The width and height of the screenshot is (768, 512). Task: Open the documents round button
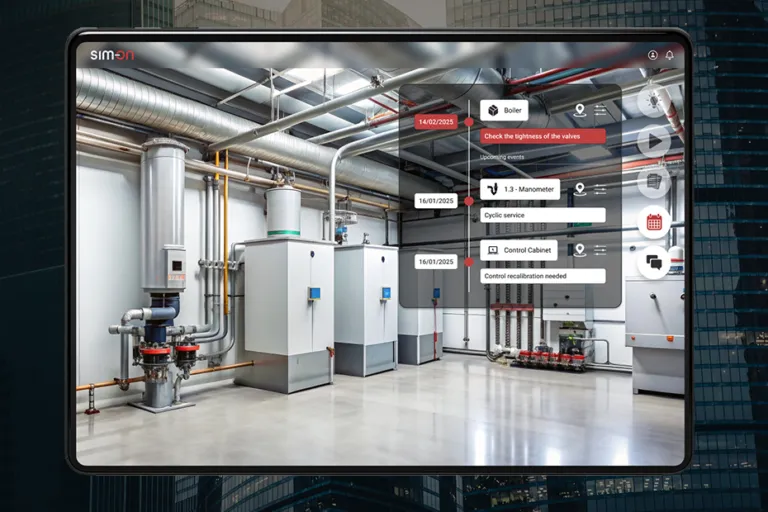pyautogui.click(x=654, y=182)
